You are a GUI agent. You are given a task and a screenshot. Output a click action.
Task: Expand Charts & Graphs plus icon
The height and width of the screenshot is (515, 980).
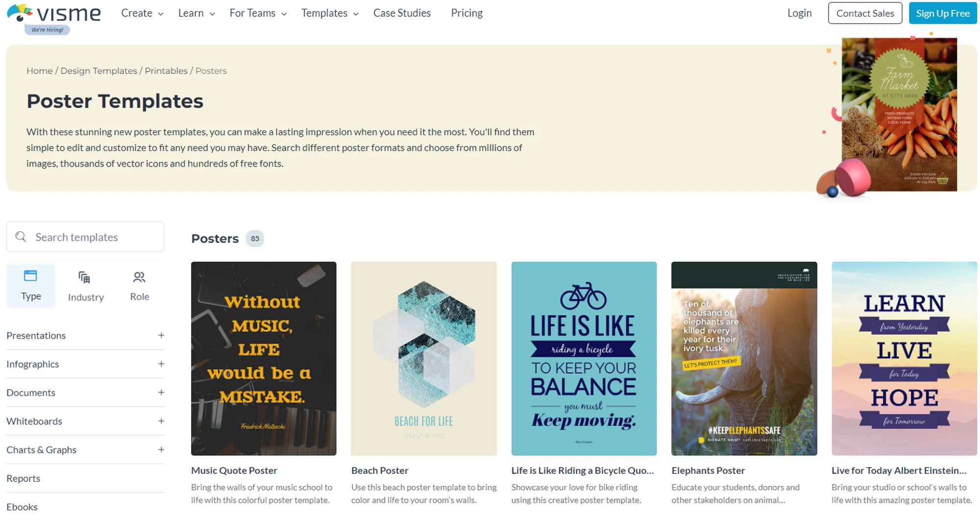click(x=161, y=449)
